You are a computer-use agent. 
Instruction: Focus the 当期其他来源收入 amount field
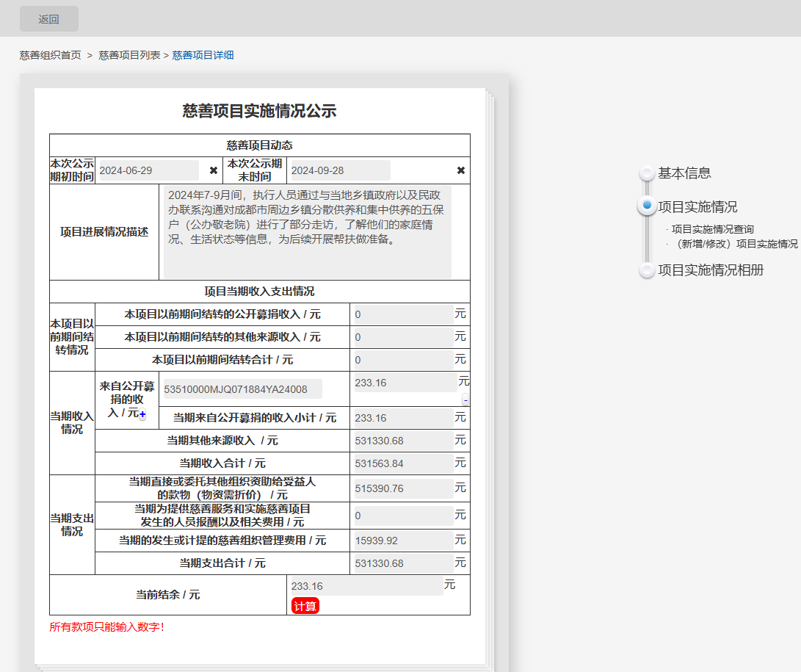click(x=403, y=441)
